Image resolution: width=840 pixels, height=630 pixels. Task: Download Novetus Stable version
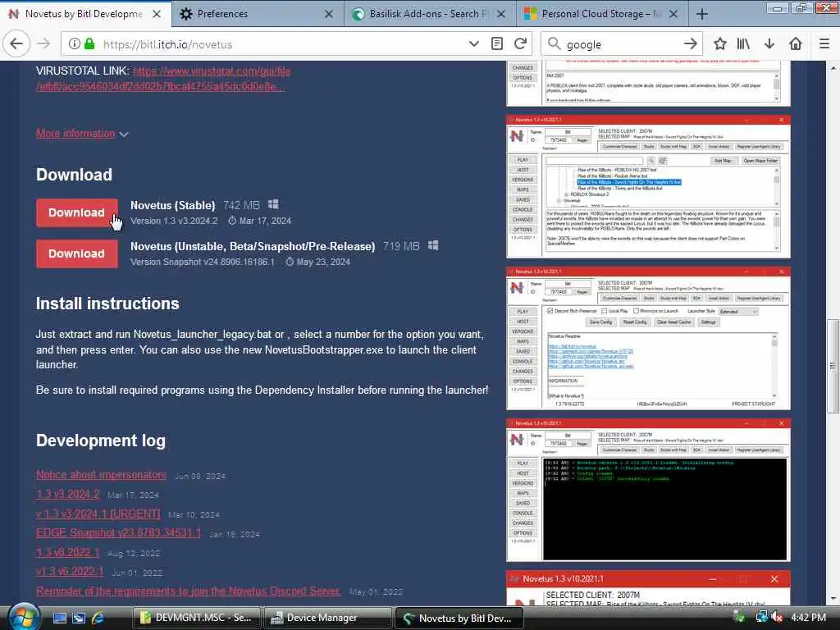[x=77, y=212]
